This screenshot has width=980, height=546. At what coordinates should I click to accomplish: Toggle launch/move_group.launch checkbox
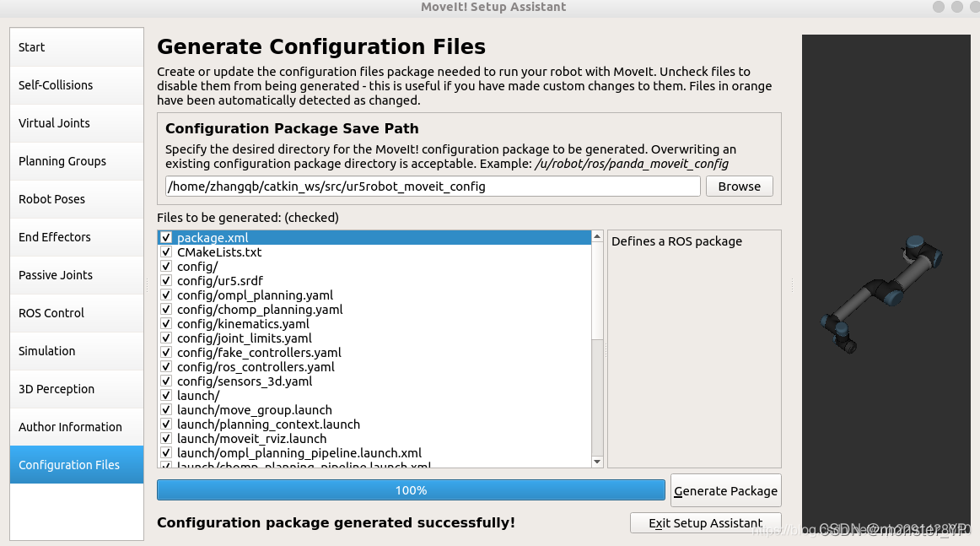[x=166, y=410]
